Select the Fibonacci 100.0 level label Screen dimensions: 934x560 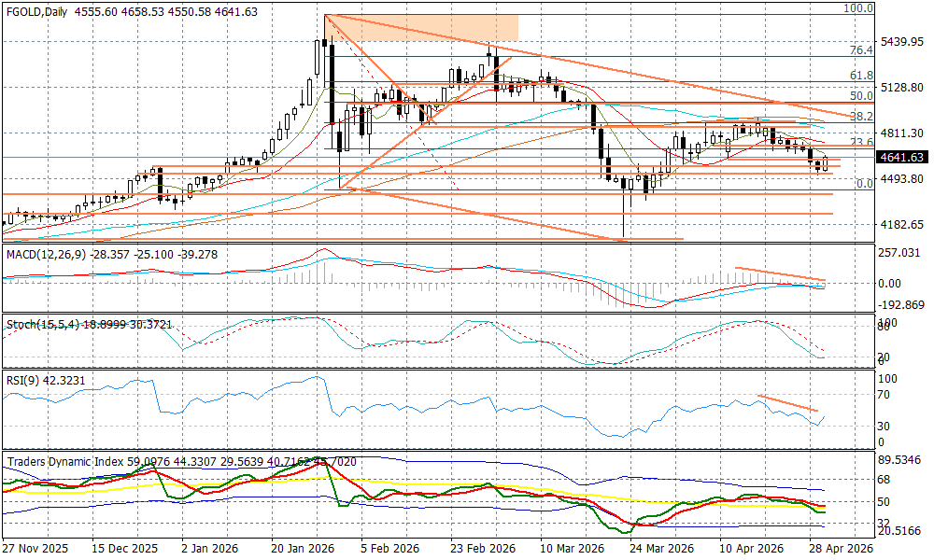858,8
